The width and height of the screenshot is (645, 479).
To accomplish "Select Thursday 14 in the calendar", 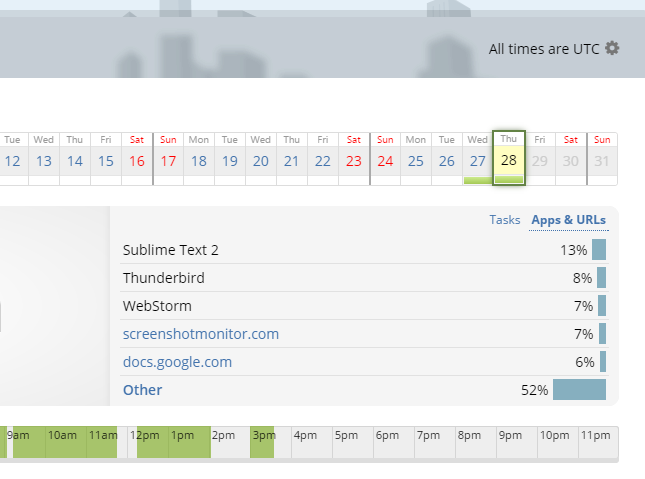I will coord(75,159).
